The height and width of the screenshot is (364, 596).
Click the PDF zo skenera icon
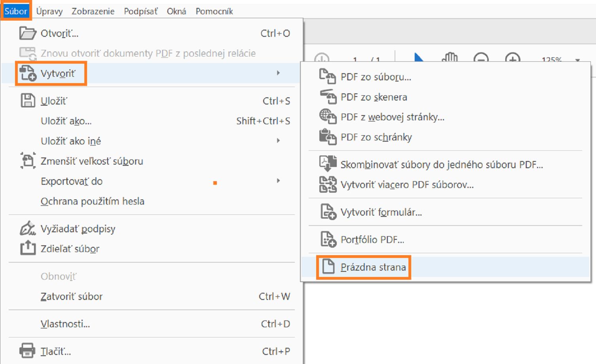coord(328,97)
